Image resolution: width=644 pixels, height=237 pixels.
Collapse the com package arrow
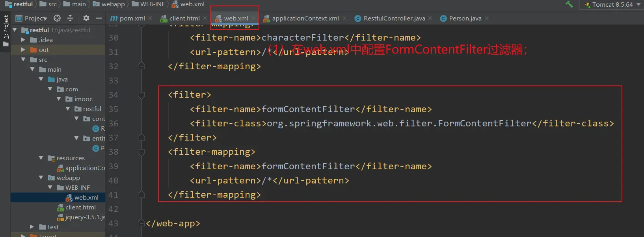(50, 89)
